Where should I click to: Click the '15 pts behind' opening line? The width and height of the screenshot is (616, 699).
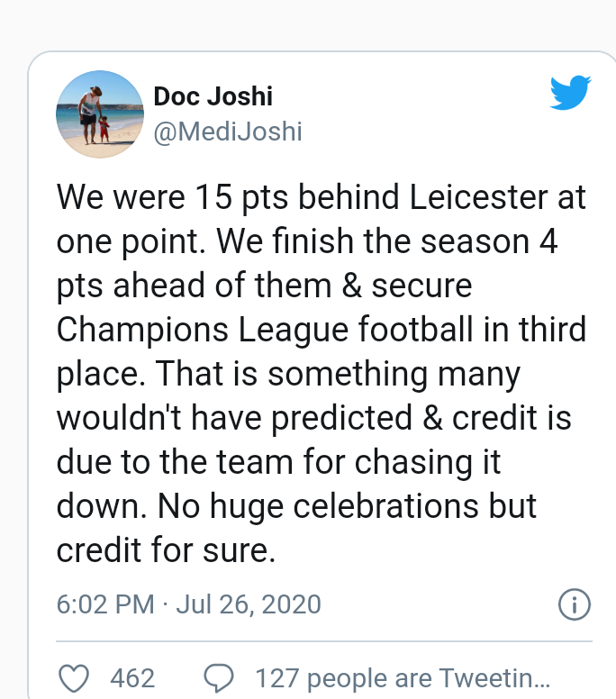point(321,197)
